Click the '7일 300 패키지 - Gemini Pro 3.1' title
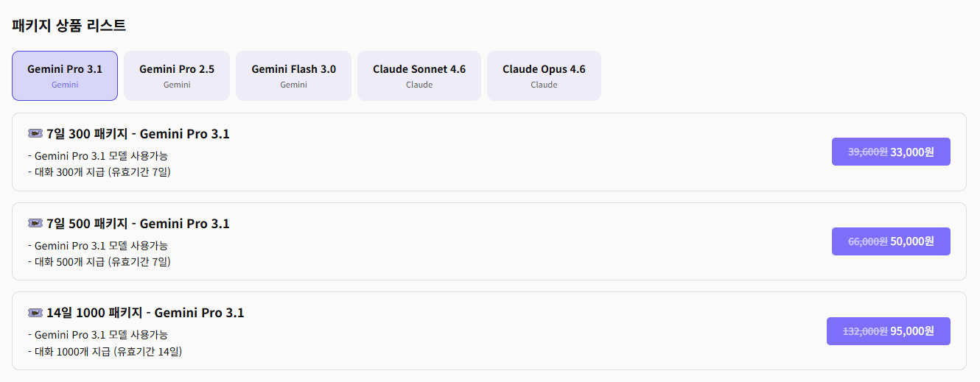This screenshot has width=980, height=382. coord(138,134)
